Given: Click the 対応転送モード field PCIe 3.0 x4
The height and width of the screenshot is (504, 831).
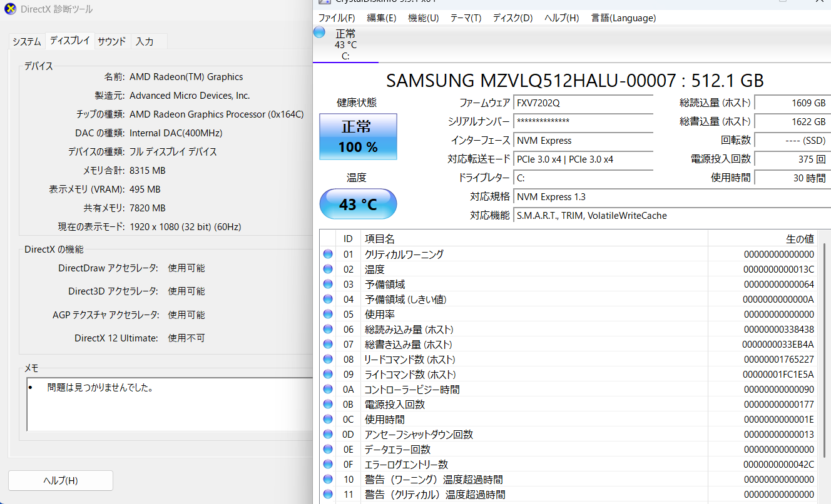Looking at the screenshot, I should tap(583, 159).
